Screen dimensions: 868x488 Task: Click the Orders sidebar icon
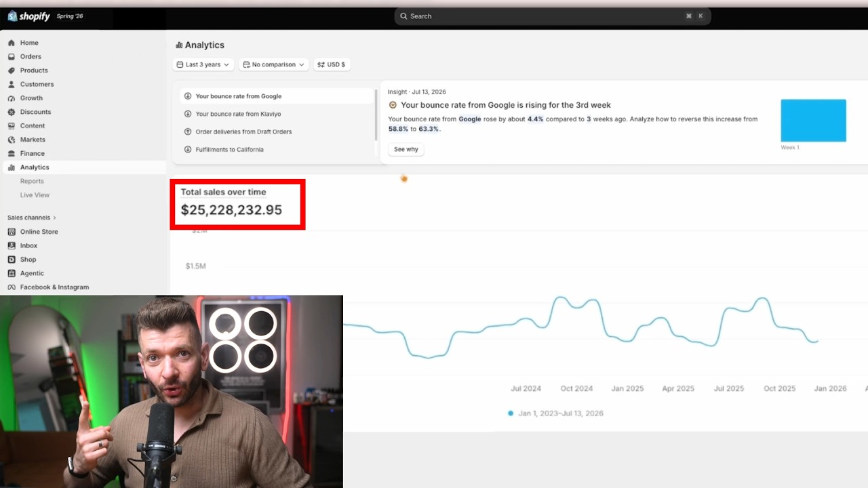pyautogui.click(x=12, y=56)
